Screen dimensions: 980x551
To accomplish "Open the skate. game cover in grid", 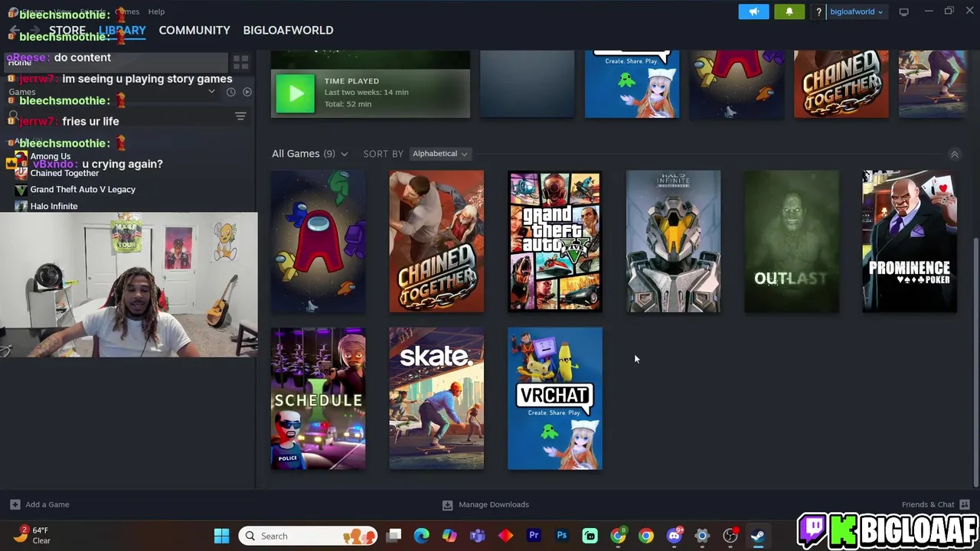I will point(436,399).
